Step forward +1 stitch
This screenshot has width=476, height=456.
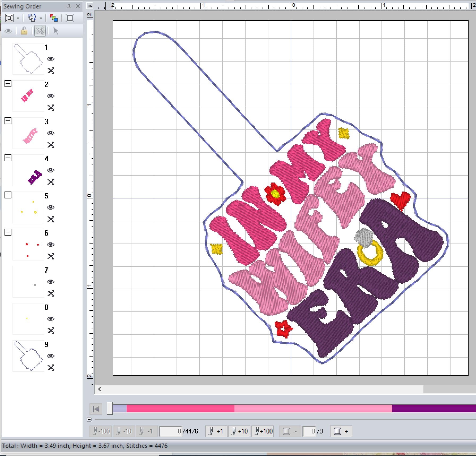(x=216, y=431)
